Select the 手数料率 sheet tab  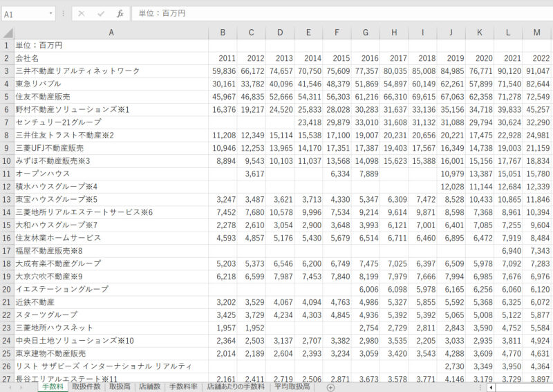(184, 387)
